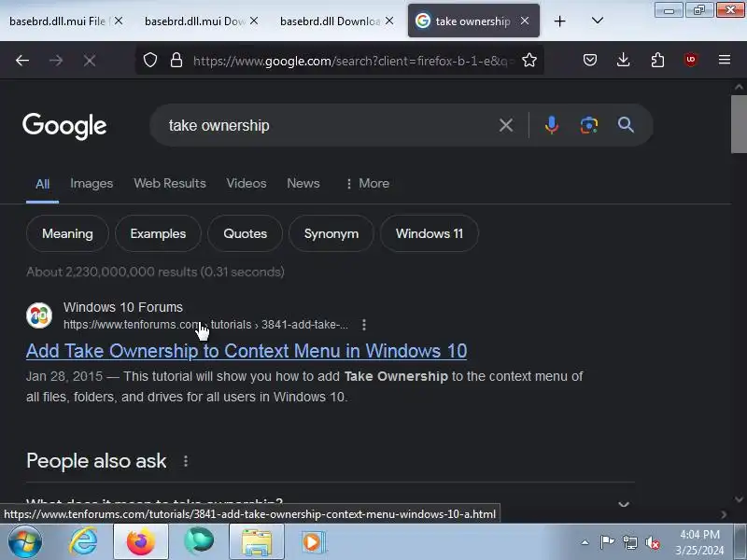Open the tracking protection shield icon
Viewport: 747px width, 560px height.
(150, 60)
